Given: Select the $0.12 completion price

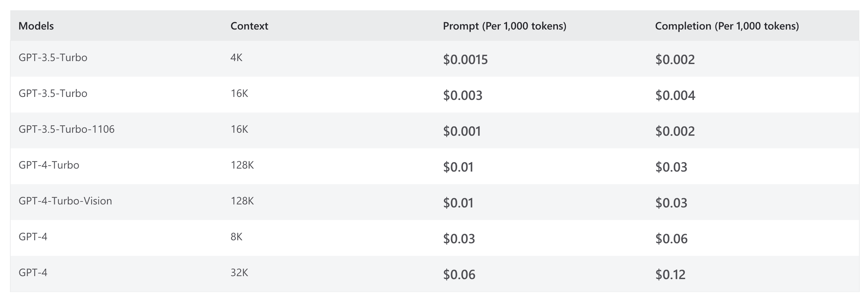Looking at the screenshot, I should (x=670, y=275).
